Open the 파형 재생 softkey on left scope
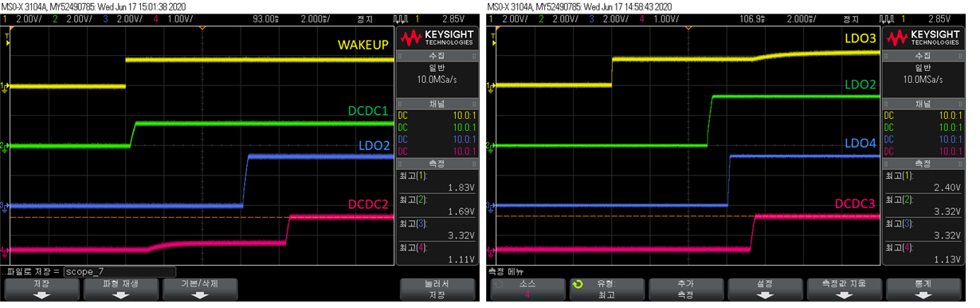This screenshot has width=980, height=308. point(120,289)
